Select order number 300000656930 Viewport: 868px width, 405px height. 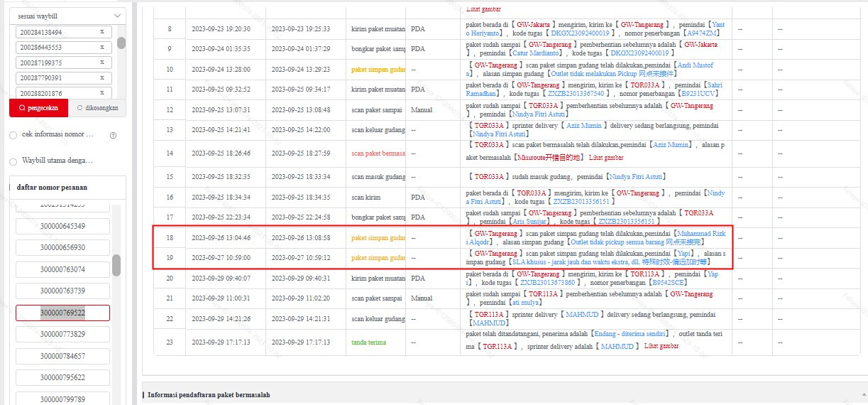pos(62,247)
